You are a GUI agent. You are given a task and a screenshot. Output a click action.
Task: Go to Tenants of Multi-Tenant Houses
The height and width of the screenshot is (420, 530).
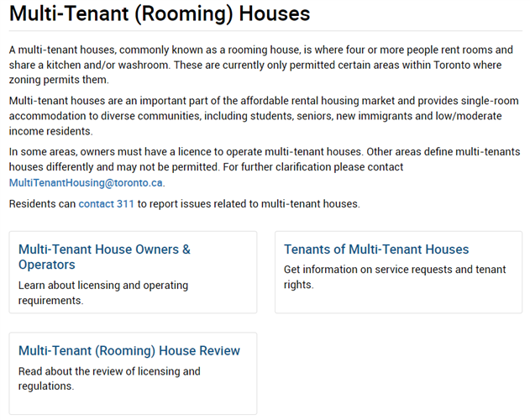376,249
